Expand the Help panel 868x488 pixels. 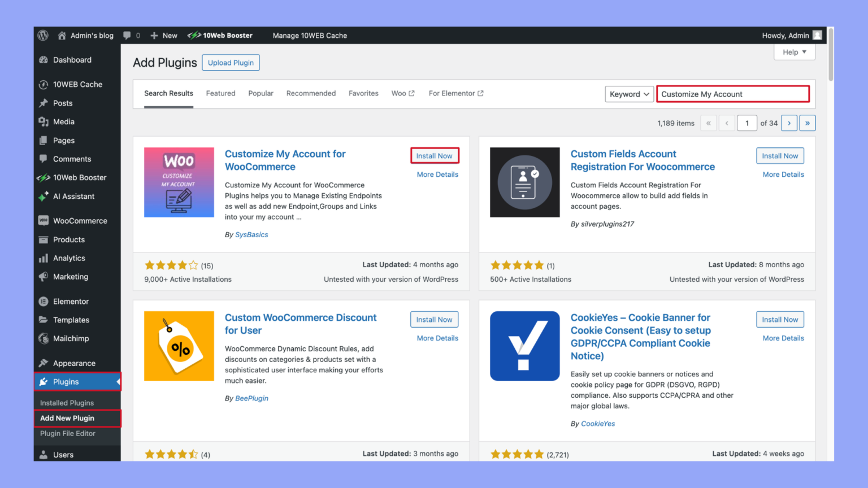click(x=794, y=52)
